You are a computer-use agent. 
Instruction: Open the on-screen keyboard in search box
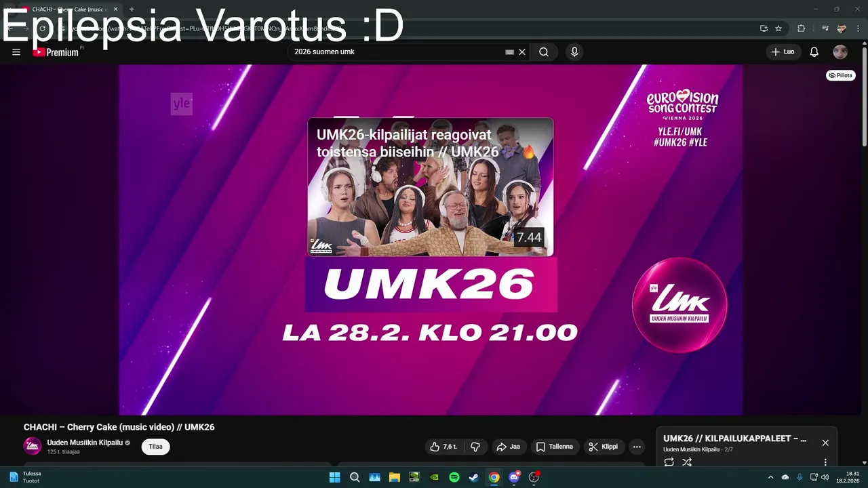coord(509,52)
